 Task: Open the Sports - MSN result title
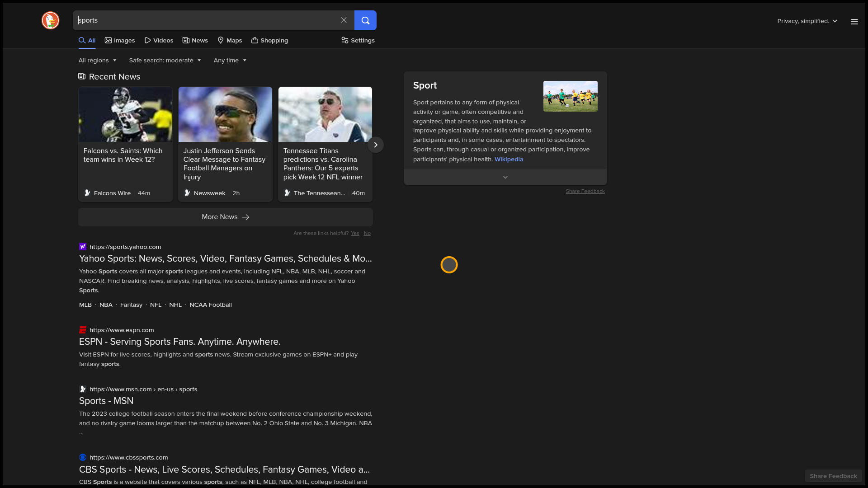pyautogui.click(x=106, y=401)
